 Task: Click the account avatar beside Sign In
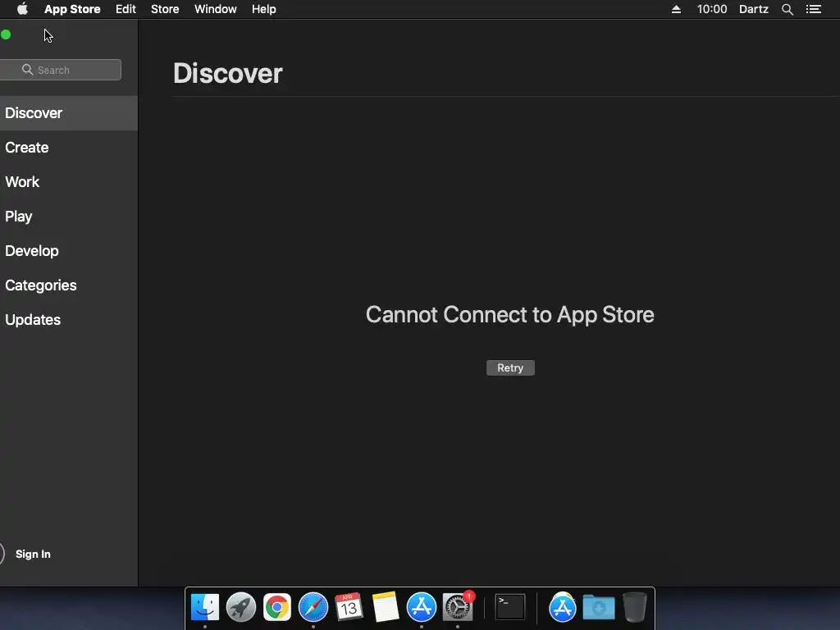tap(2, 554)
